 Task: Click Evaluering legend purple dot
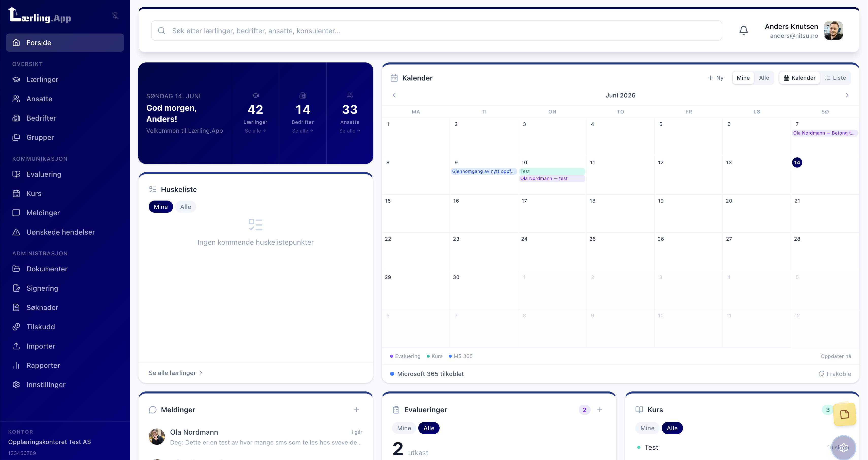coord(392,356)
